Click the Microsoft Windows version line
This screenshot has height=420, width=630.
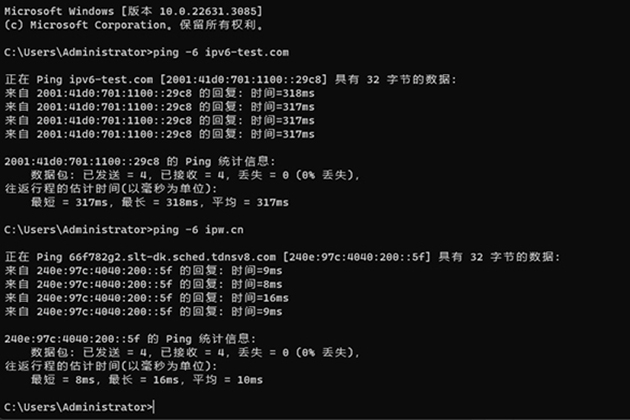(133, 11)
